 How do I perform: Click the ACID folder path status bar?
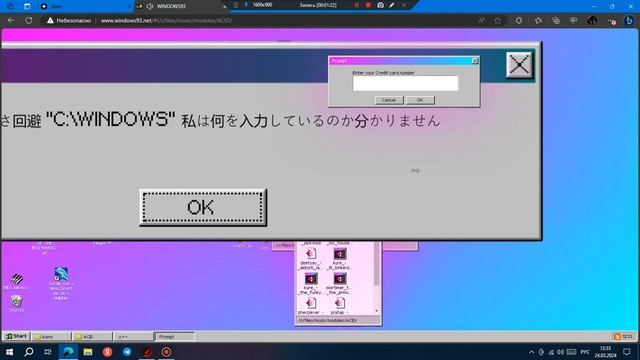pyautogui.click(x=338, y=320)
